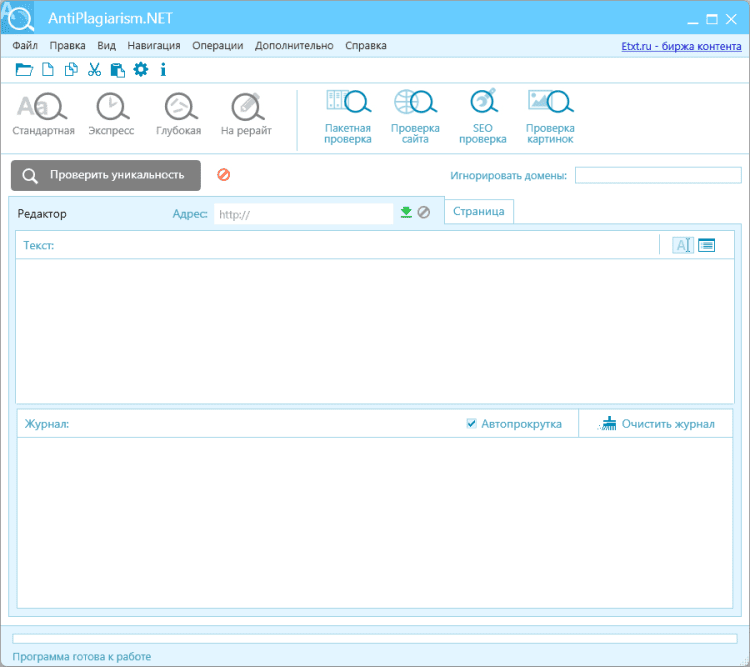Toggle the Автопрокрутка checkbox
This screenshot has height=667, width=750.
pyautogui.click(x=472, y=424)
